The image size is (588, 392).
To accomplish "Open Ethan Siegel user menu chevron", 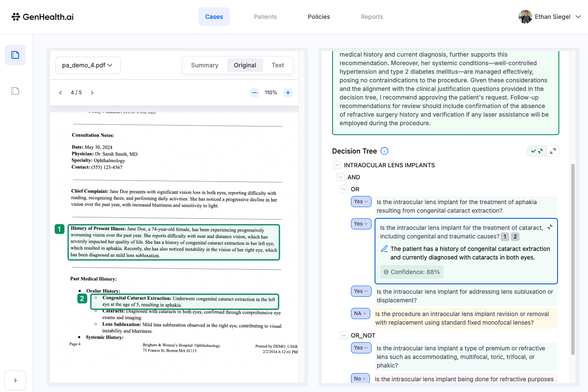I will 578,17.
